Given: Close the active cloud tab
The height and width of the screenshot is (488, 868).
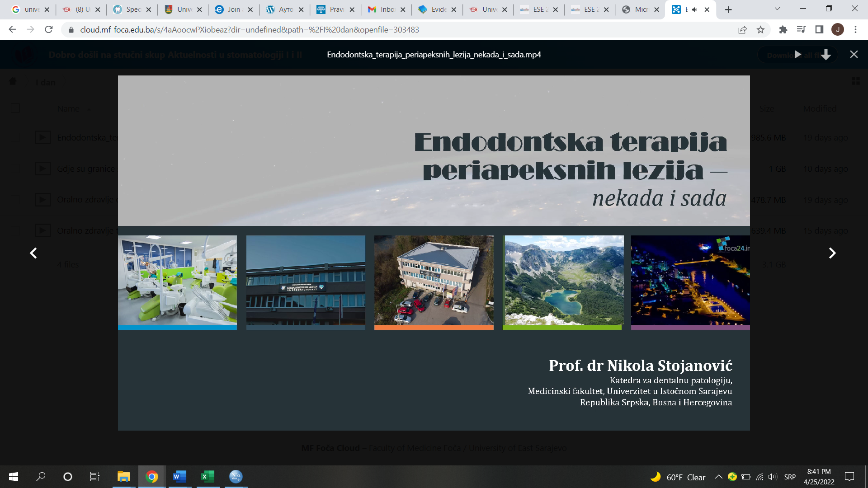Looking at the screenshot, I should click(x=707, y=9).
